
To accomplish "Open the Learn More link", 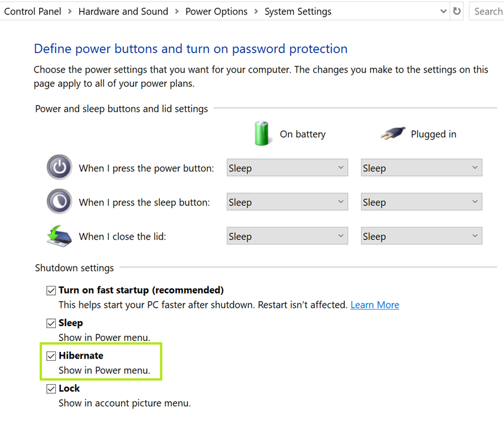I will click(375, 305).
